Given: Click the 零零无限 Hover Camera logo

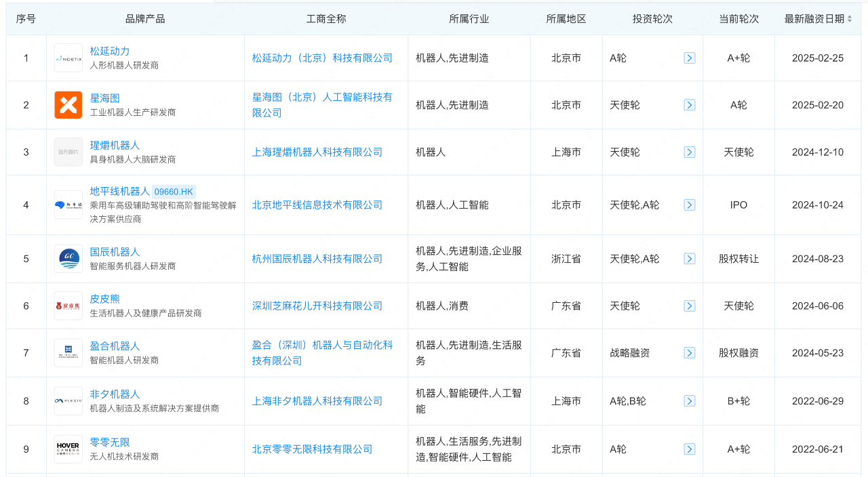Looking at the screenshot, I should [68, 449].
